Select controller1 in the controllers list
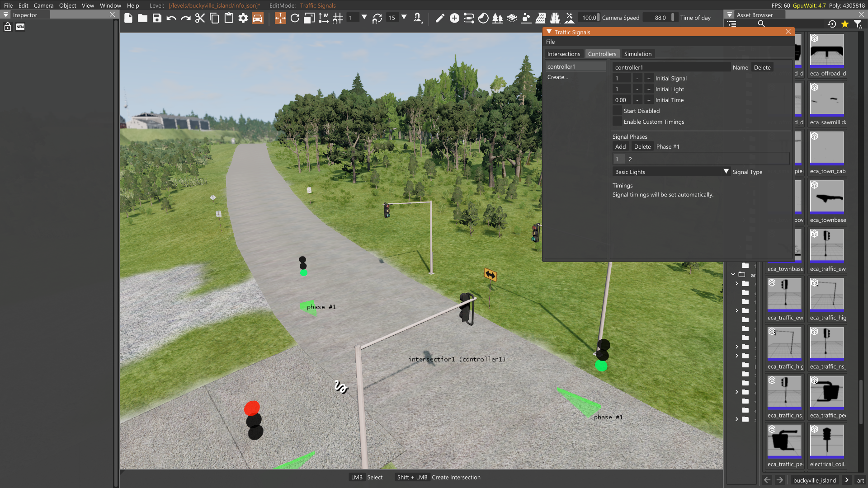This screenshot has height=488, width=868. [576, 66]
